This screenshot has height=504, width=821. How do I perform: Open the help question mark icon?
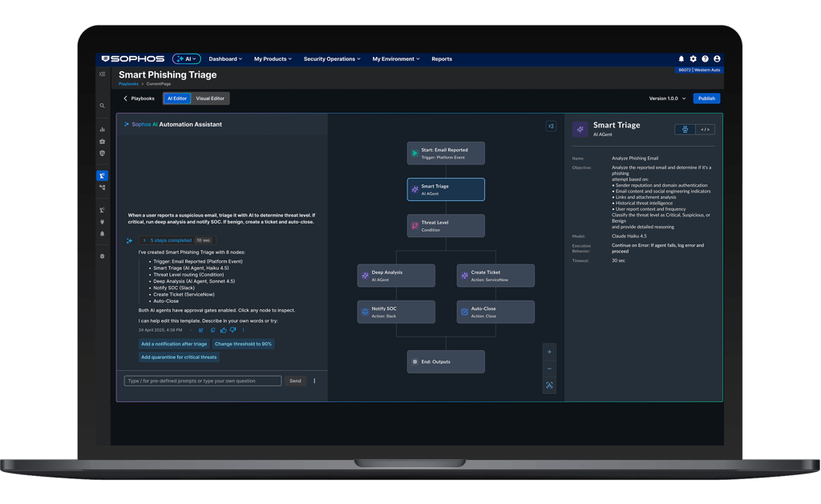pyautogui.click(x=706, y=59)
